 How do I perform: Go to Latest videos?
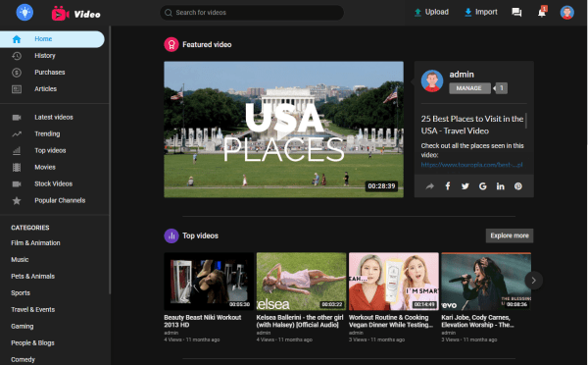point(54,117)
